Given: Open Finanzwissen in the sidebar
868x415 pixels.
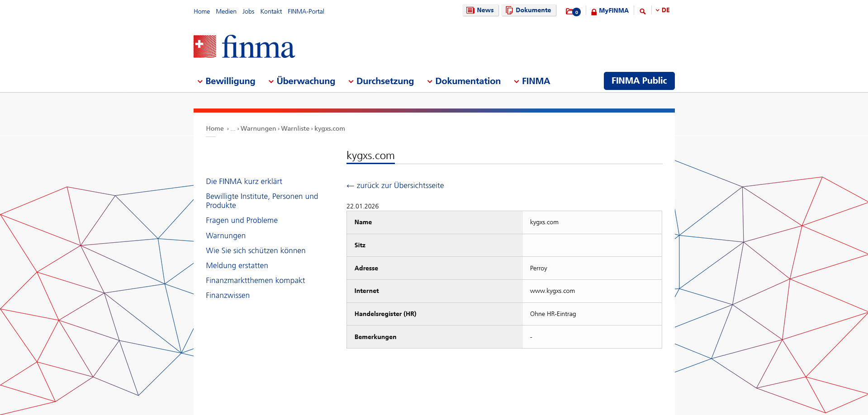Looking at the screenshot, I should click(228, 295).
